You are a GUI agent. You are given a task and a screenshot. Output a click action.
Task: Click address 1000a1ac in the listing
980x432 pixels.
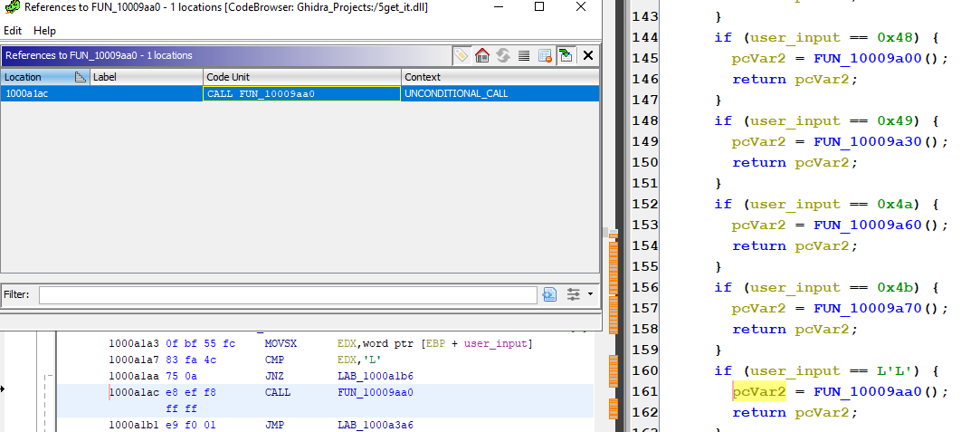[134, 393]
